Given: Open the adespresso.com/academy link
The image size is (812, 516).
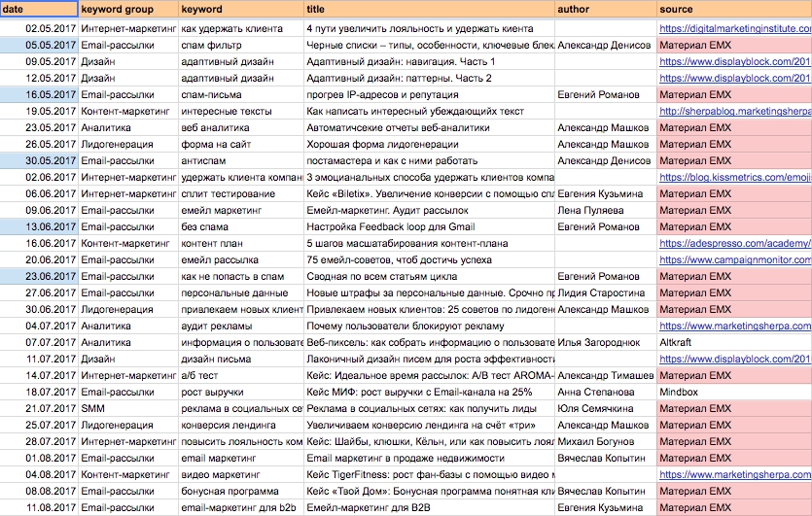Looking at the screenshot, I should tap(735, 243).
